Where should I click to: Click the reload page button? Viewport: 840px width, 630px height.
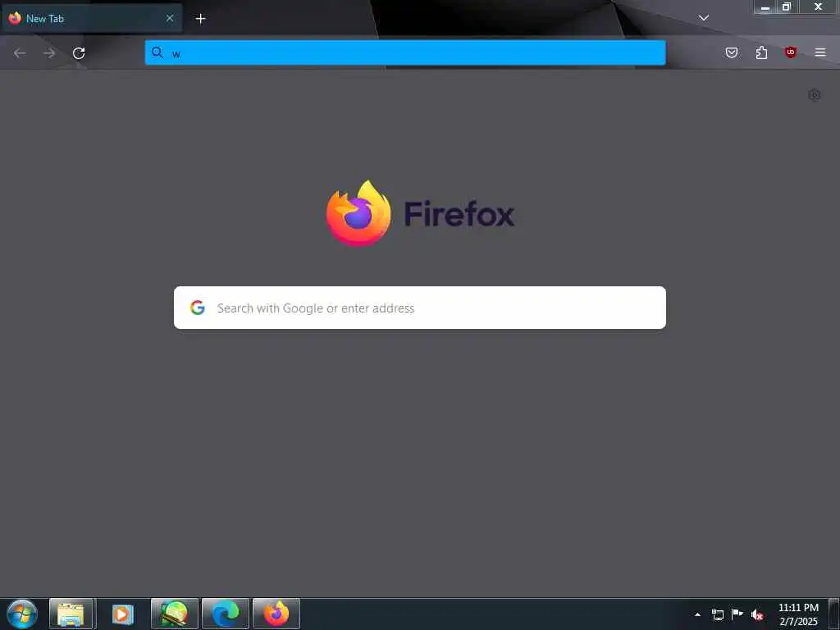(79, 53)
